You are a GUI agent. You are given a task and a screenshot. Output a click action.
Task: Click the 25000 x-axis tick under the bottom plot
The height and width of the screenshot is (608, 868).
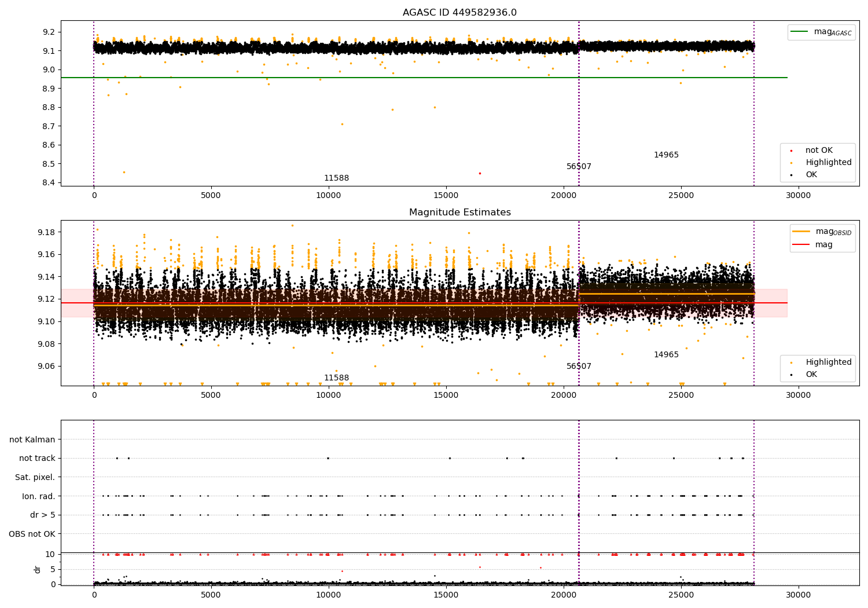click(681, 595)
